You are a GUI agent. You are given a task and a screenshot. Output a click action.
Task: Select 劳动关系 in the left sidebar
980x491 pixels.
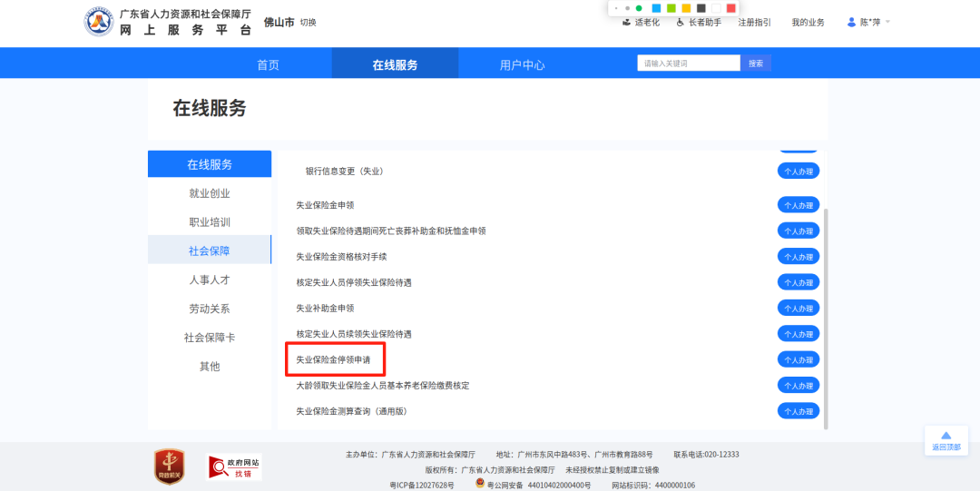coord(210,309)
